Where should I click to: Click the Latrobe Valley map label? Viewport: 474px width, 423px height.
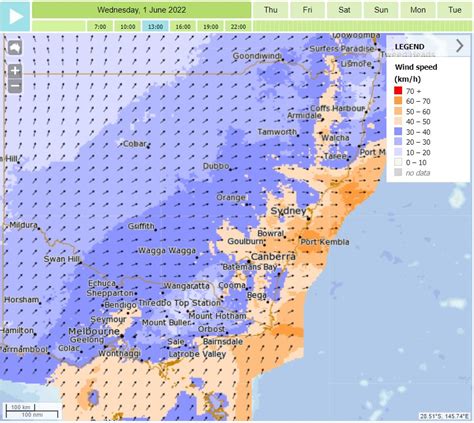(x=197, y=354)
